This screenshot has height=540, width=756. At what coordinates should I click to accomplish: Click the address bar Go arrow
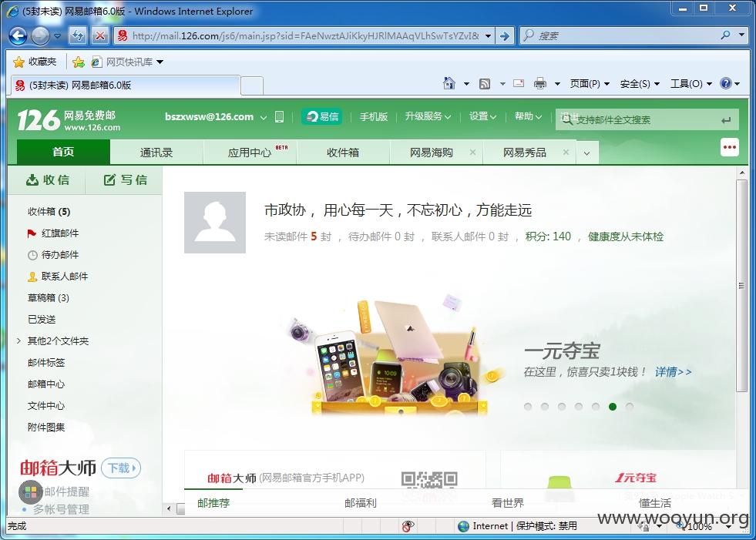pyautogui.click(x=504, y=35)
